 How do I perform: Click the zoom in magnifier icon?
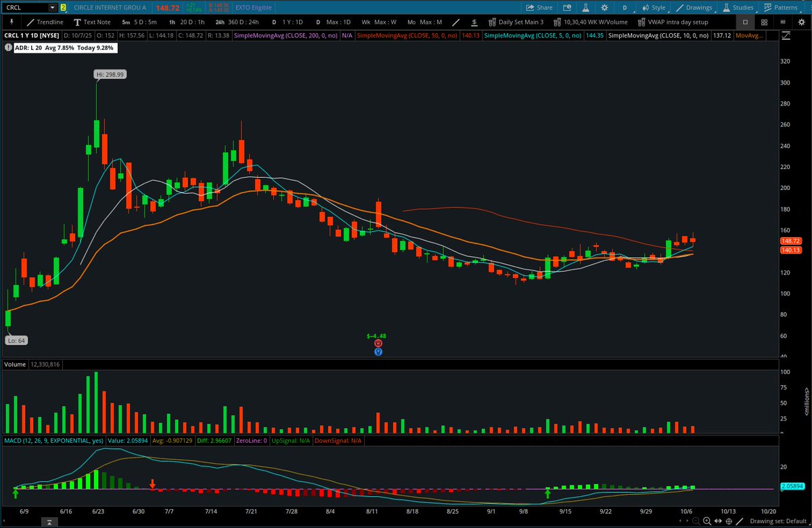point(707,521)
